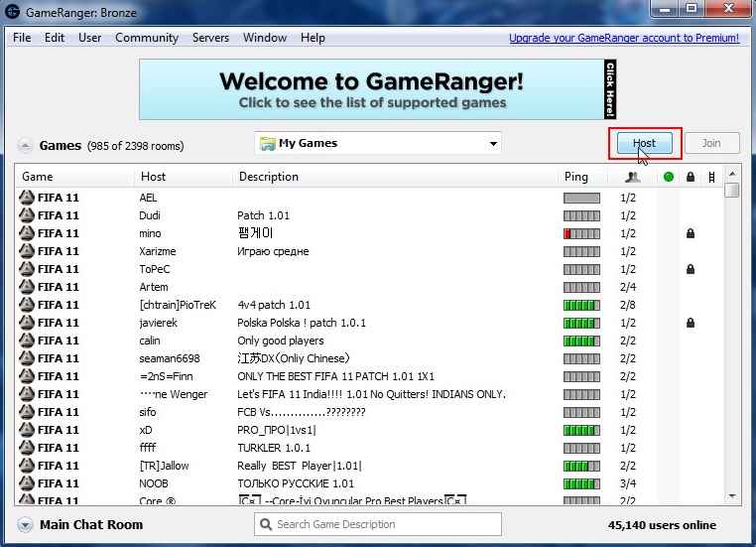Expand the Main Chat Room section
Image resolution: width=756 pixels, height=547 pixels.
click(25, 524)
